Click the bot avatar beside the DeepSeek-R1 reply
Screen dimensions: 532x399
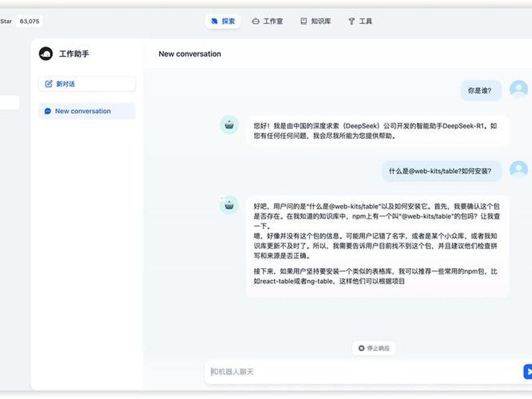click(229, 124)
